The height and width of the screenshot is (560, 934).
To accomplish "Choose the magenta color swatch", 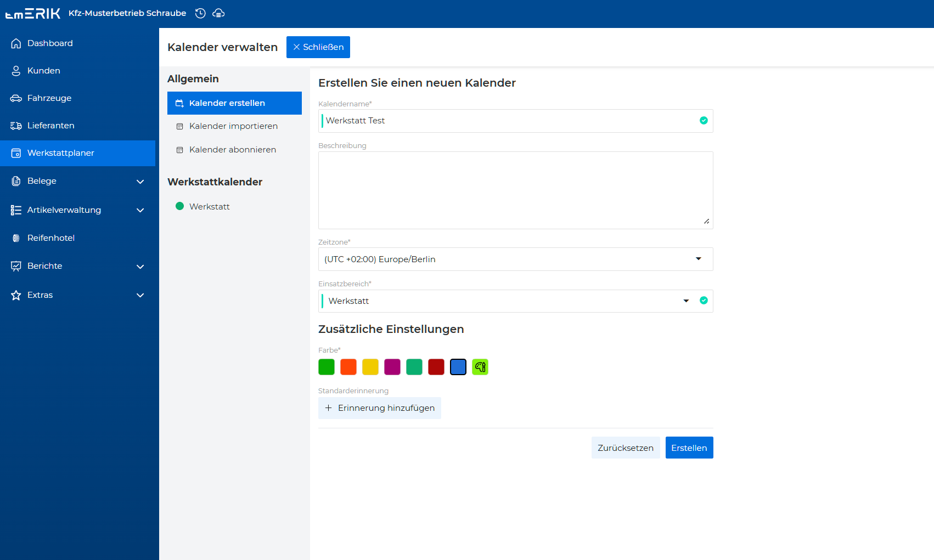I will [392, 367].
